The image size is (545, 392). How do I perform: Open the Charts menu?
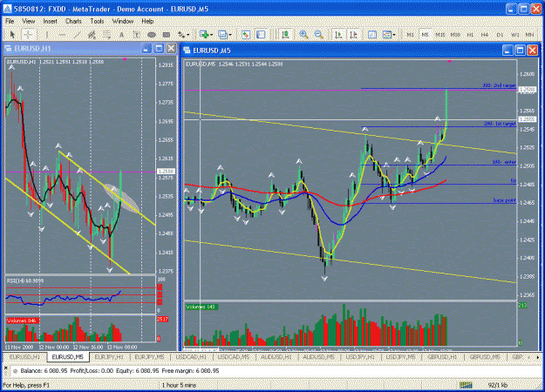73,21
